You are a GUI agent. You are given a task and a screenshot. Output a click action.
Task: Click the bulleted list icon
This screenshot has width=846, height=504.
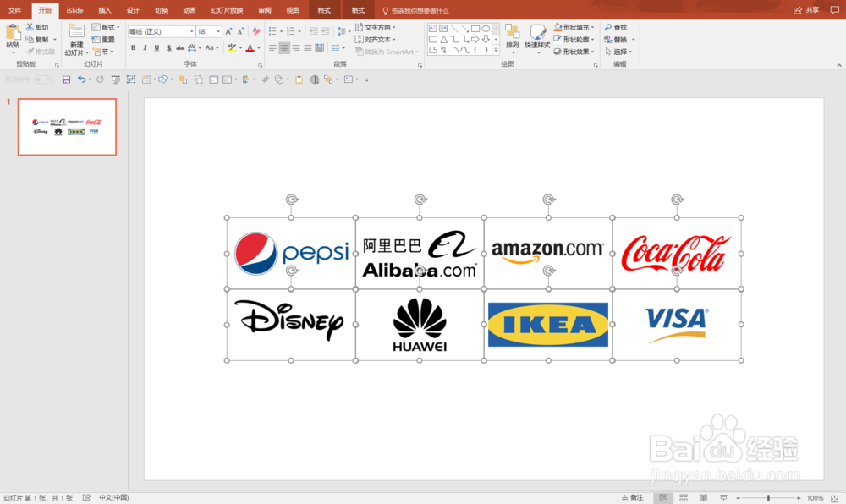pos(272,31)
